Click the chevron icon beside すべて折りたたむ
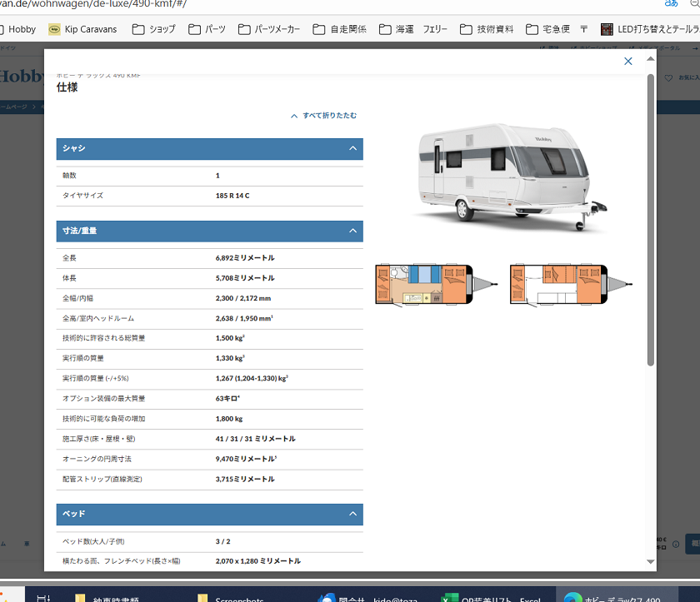The height and width of the screenshot is (602, 700). [x=293, y=116]
